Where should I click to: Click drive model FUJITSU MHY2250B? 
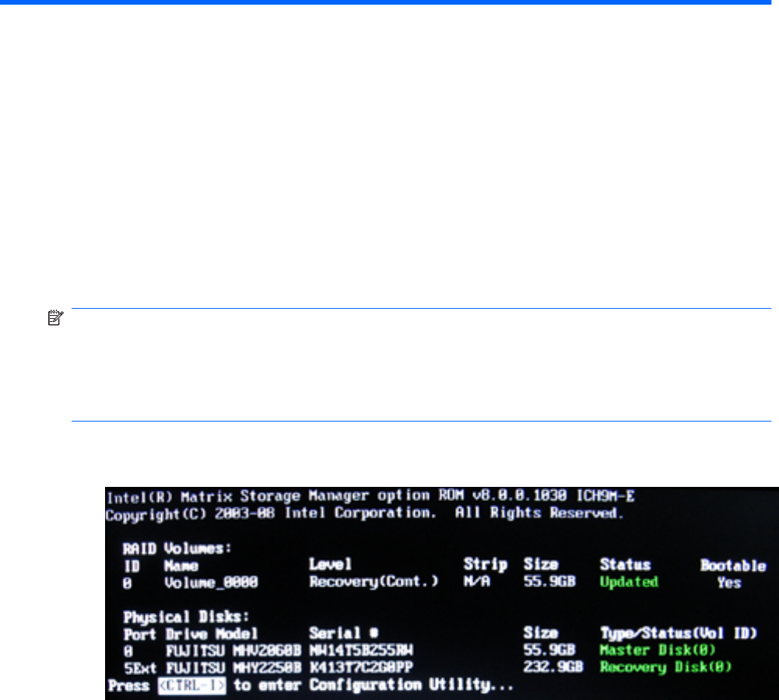coord(233,668)
